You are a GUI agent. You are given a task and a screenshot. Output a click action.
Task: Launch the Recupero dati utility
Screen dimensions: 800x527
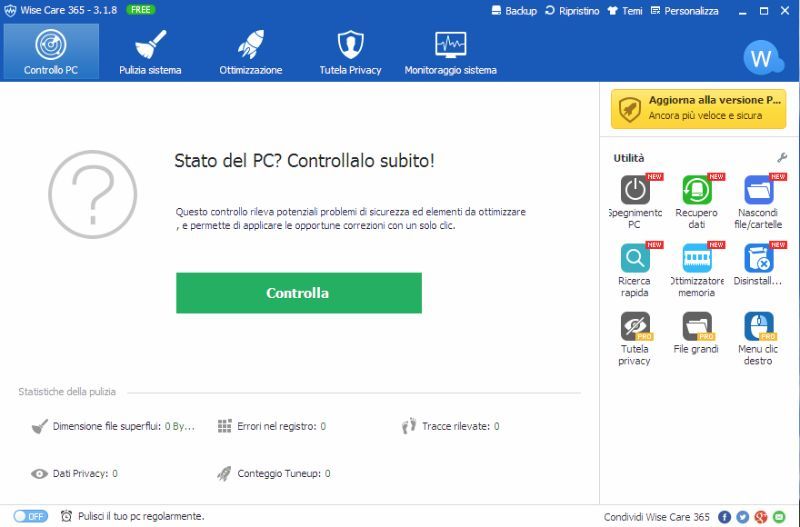coord(696,201)
